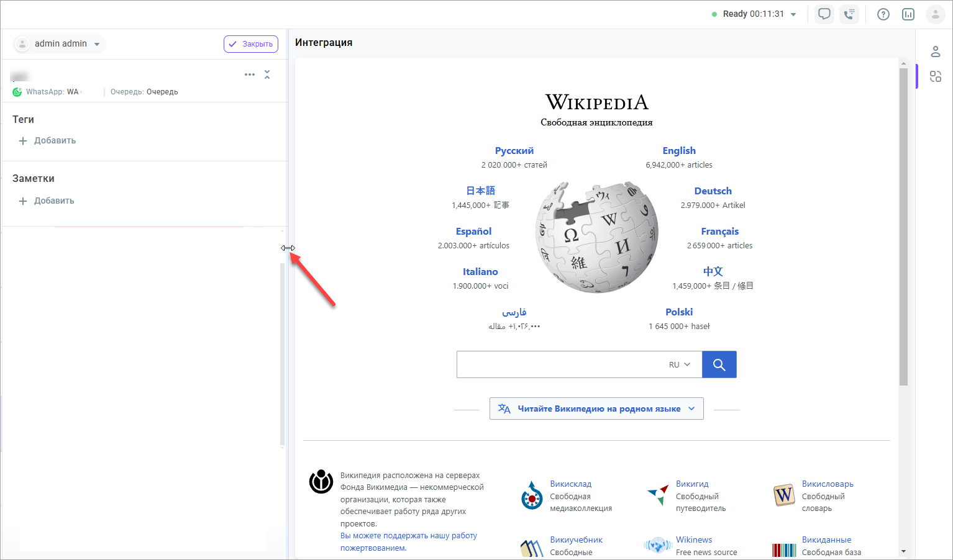Click the Wikimedia Commons icon
The image size is (953, 560).
532,495
